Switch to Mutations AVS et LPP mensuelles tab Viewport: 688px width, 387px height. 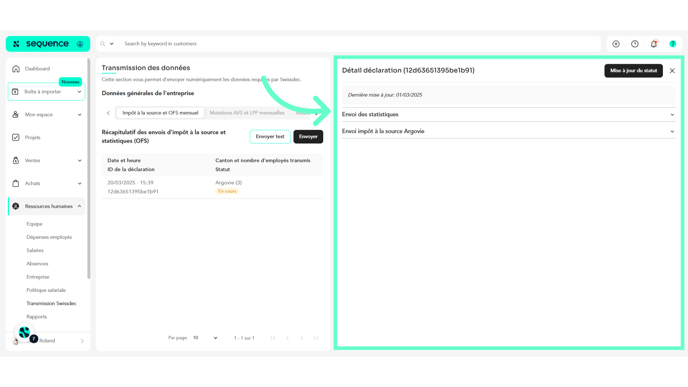[x=247, y=113]
